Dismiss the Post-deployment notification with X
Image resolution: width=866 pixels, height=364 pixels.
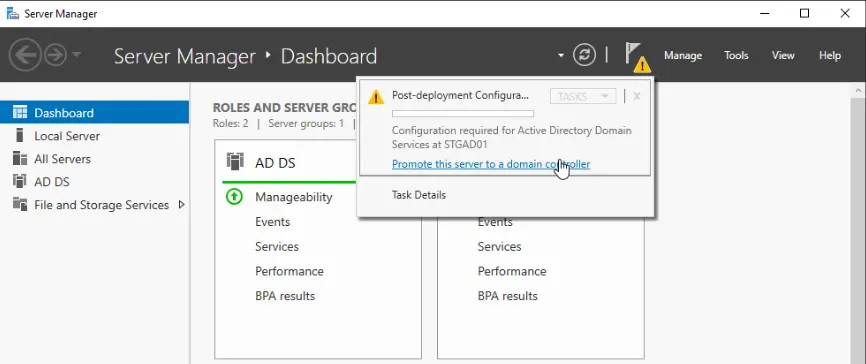637,96
